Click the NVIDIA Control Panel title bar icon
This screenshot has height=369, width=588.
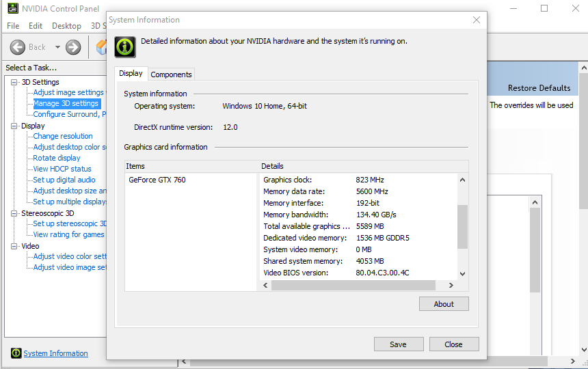tap(13, 8)
